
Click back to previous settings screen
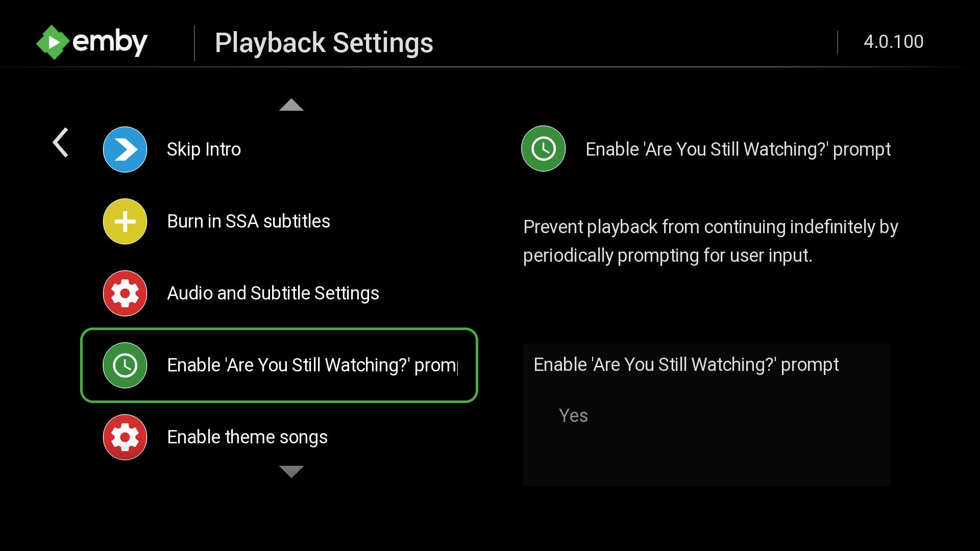61,142
